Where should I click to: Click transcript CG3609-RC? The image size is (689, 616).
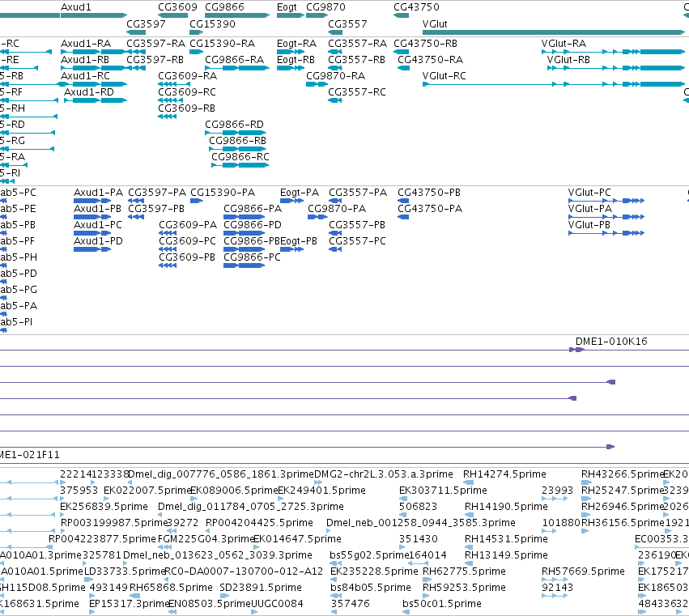click(187, 91)
